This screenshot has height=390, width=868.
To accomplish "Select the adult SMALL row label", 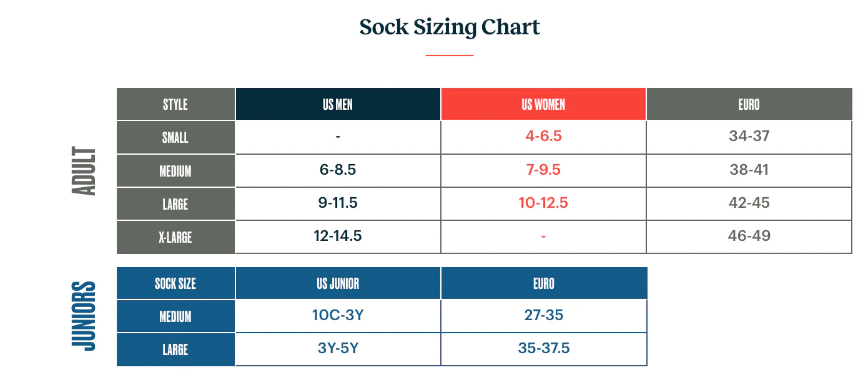I will click(x=175, y=137).
